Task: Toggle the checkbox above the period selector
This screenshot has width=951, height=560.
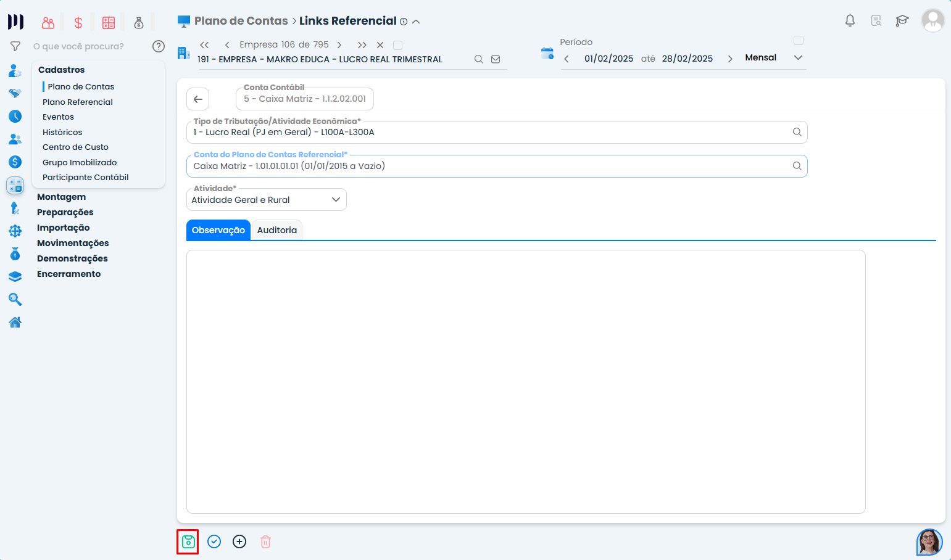Action: pos(799,41)
